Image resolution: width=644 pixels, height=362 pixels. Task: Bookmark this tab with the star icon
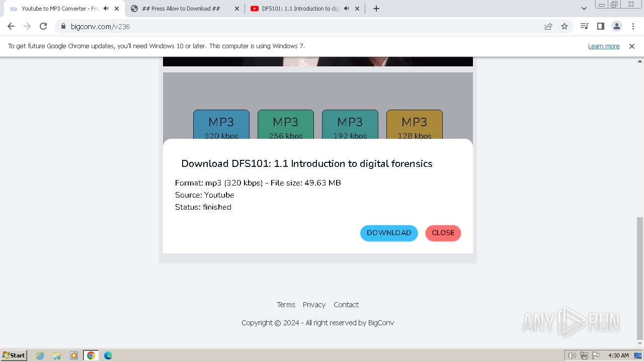click(x=565, y=26)
